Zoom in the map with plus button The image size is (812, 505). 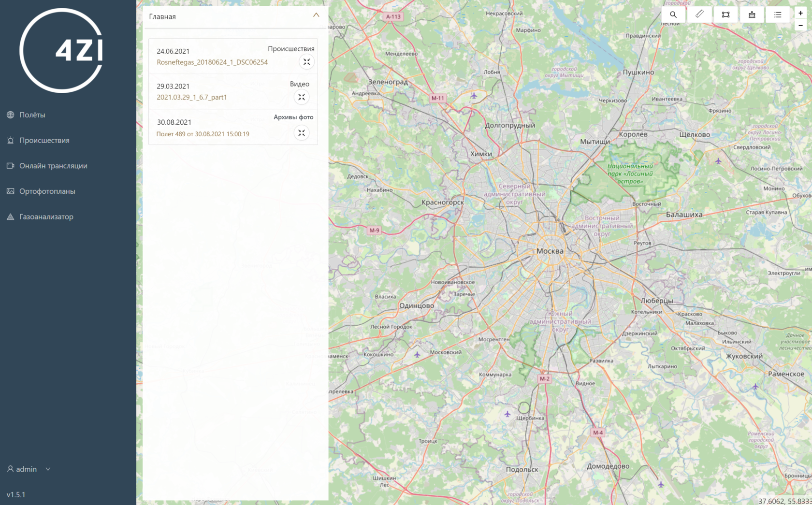click(800, 14)
